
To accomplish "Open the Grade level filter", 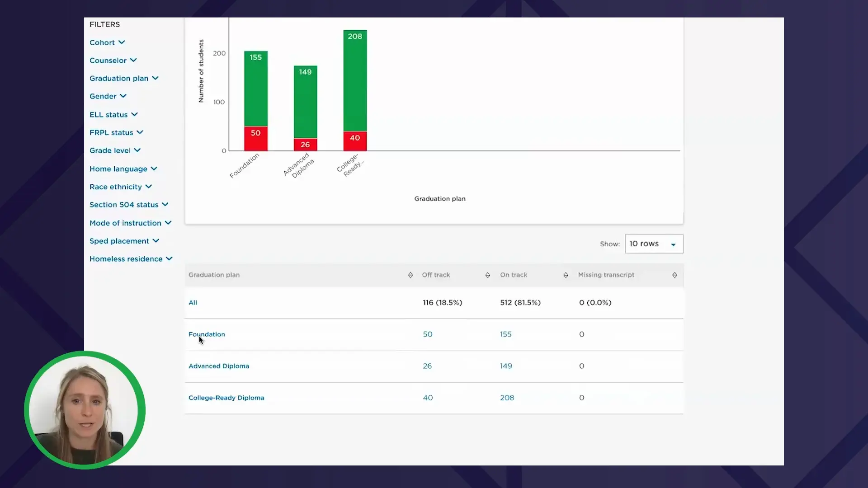I will [x=115, y=150].
